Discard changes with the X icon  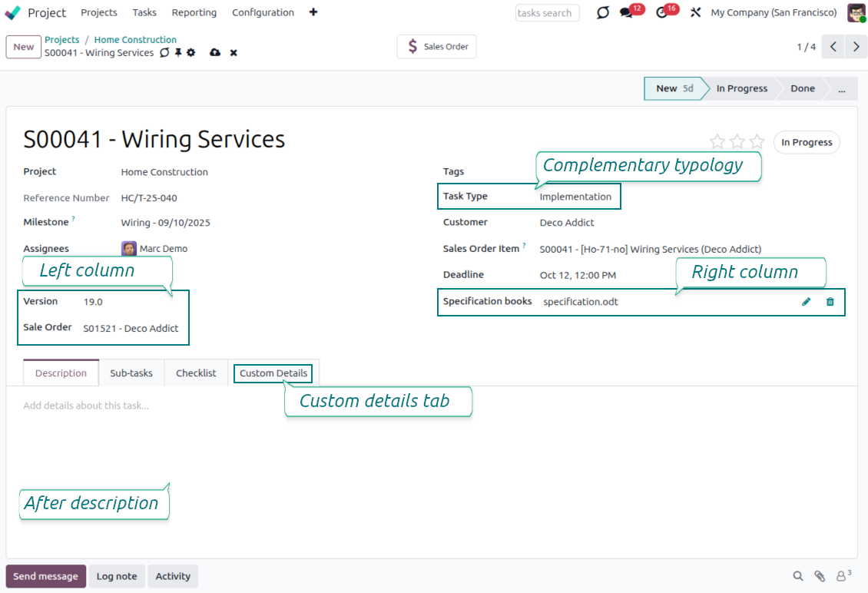point(234,53)
